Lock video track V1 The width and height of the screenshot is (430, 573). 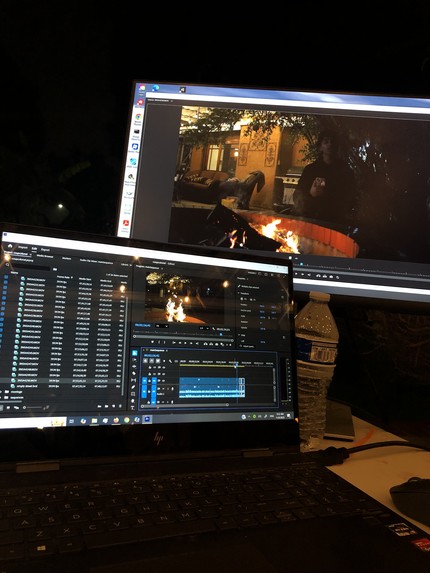pyautogui.click(x=149, y=381)
